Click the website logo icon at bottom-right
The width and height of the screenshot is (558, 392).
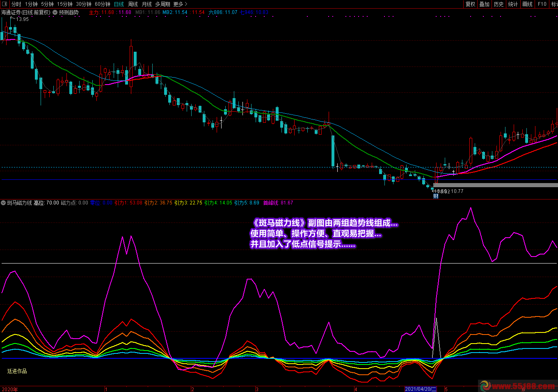pyautogui.click(x=485, y=386)
